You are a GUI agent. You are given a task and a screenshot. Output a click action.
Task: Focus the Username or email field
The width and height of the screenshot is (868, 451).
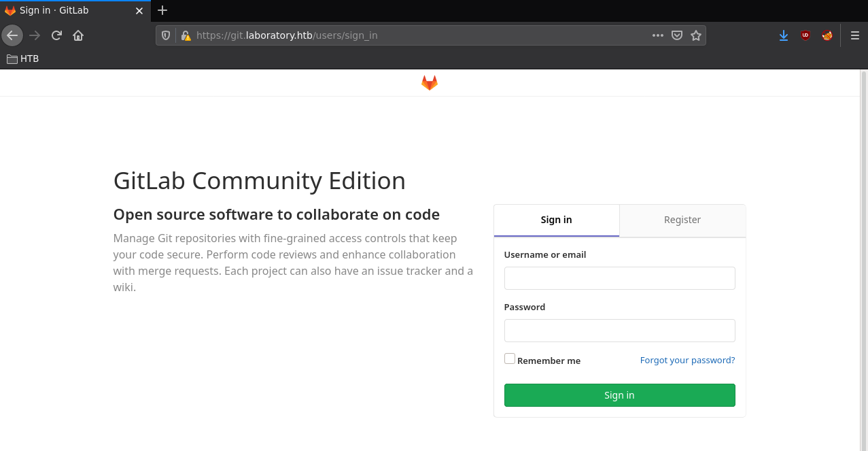(620, 278)
